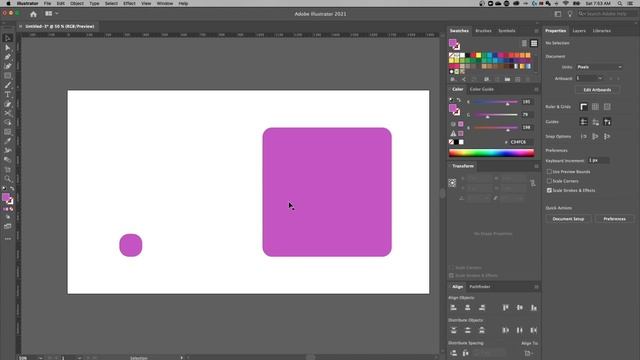Screen dimensions: 640x360
Task: Switch Swatches panel to thumbnail view
Action: pos(534,43)
